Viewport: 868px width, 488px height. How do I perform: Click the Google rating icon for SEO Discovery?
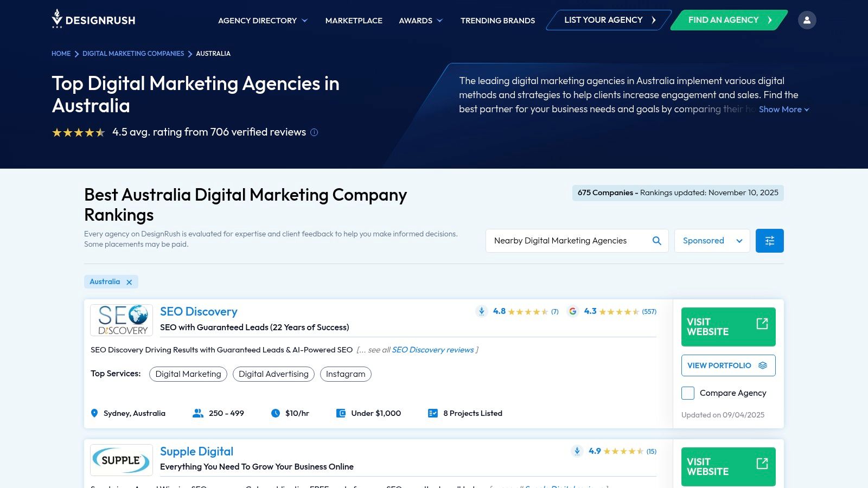tap(573, 311)
